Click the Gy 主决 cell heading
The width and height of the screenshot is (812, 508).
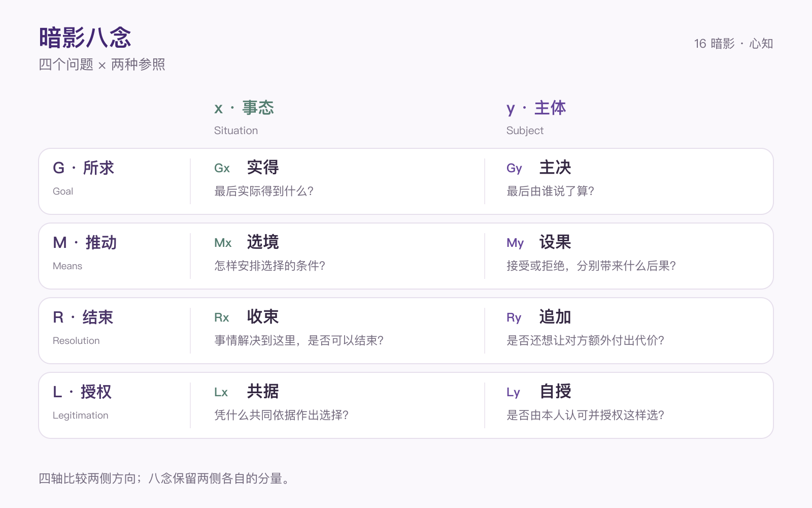pyautogui.click(x=539, y=168)
